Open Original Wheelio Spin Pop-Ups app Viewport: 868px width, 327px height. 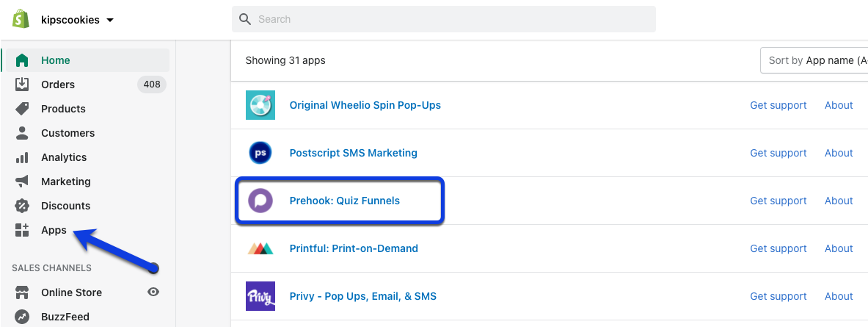(365, 105)
